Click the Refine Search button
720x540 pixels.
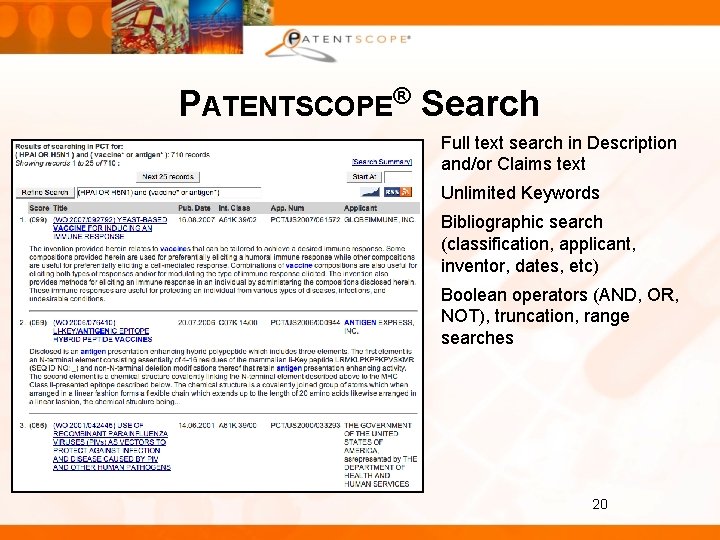click(45, 192)
